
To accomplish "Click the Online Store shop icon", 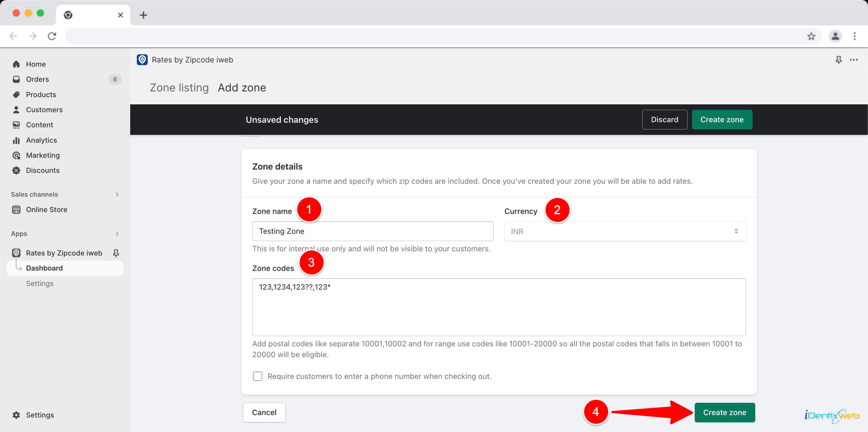I will tap(16, 210).
